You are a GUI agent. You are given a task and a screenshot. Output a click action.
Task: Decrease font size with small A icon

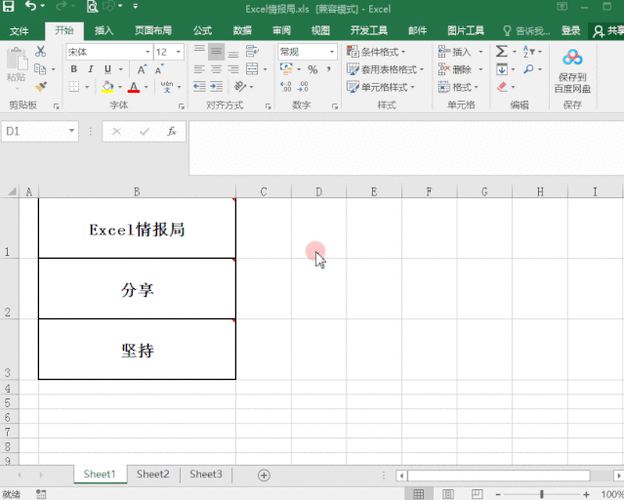(159, 69)
